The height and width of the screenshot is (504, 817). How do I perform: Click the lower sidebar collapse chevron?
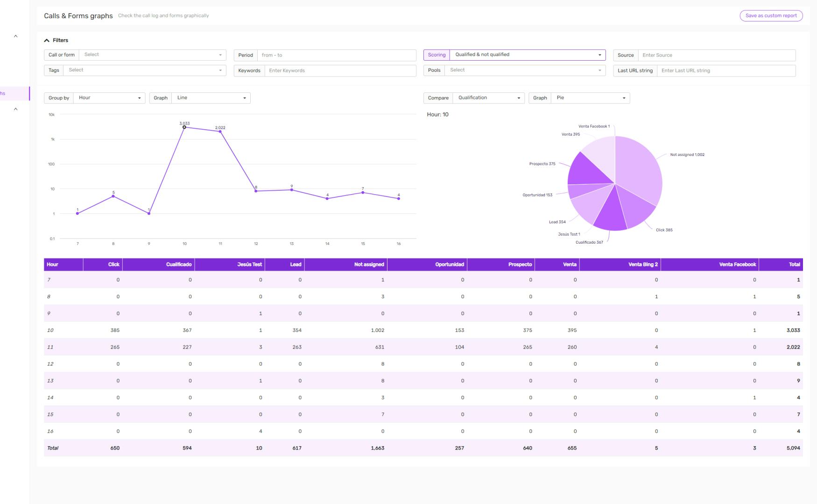[x=16, y=109]
